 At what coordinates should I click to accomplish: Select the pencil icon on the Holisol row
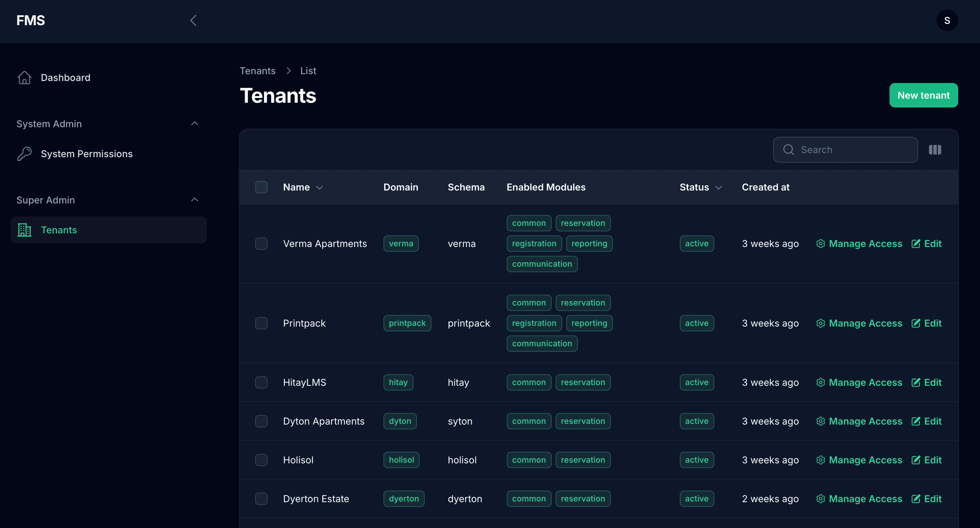(916, 460)
